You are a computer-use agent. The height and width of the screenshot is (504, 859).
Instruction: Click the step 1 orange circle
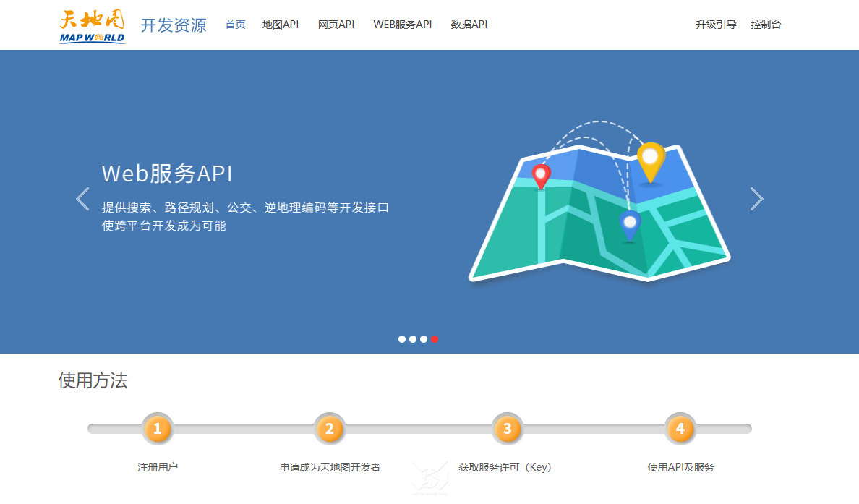point(158,428)
